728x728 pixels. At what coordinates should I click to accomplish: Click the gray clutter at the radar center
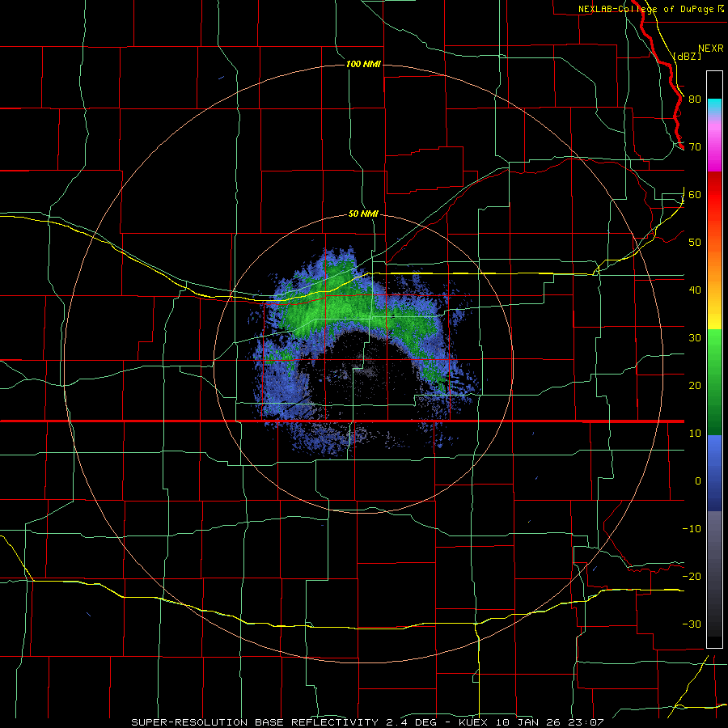[x=366, y=370]
